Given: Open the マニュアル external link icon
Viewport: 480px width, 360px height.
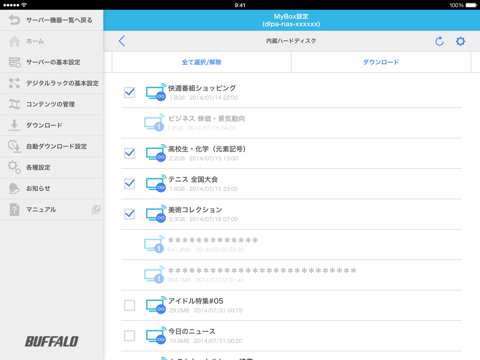Looking at the screenshot, I should click(96, 209).
